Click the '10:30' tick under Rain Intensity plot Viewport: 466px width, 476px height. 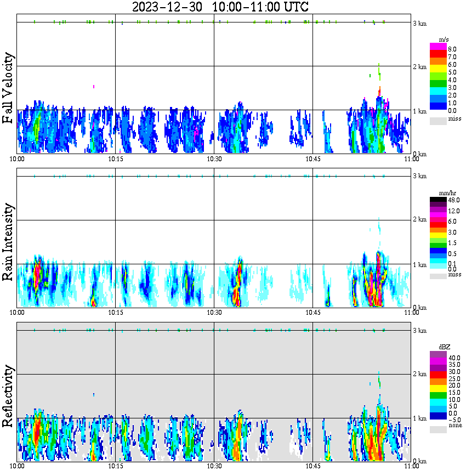pos(214,313)
